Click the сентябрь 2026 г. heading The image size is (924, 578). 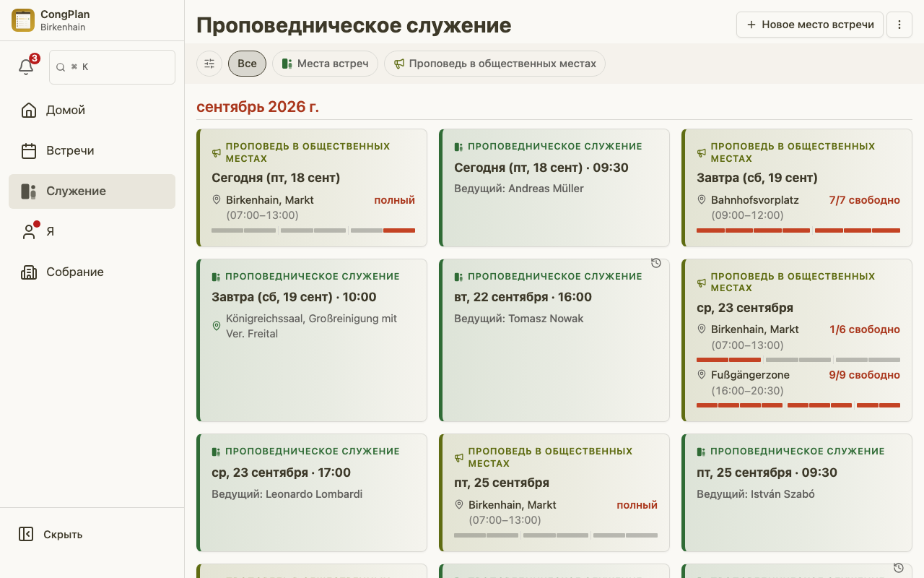point(258,107)
